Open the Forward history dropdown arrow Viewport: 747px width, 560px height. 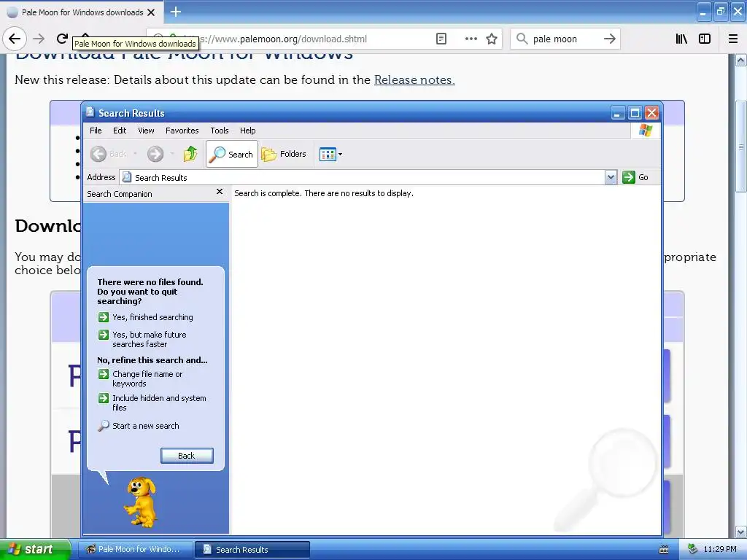[172, 153]
